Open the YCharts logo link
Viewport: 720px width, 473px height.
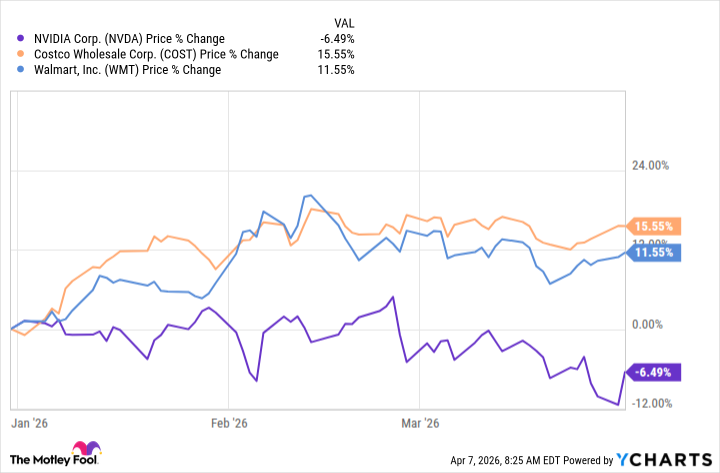(665, 459)
